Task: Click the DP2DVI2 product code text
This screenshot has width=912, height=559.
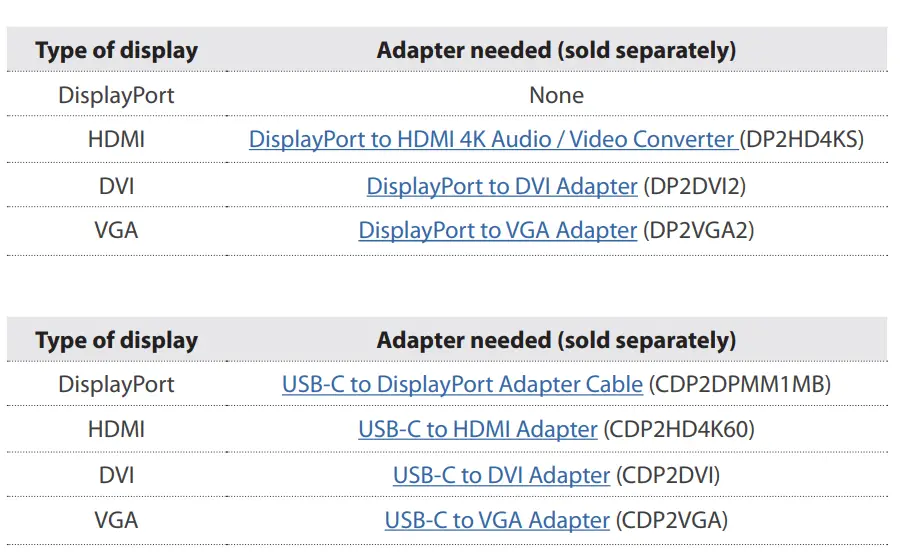Action: point(696,186)
